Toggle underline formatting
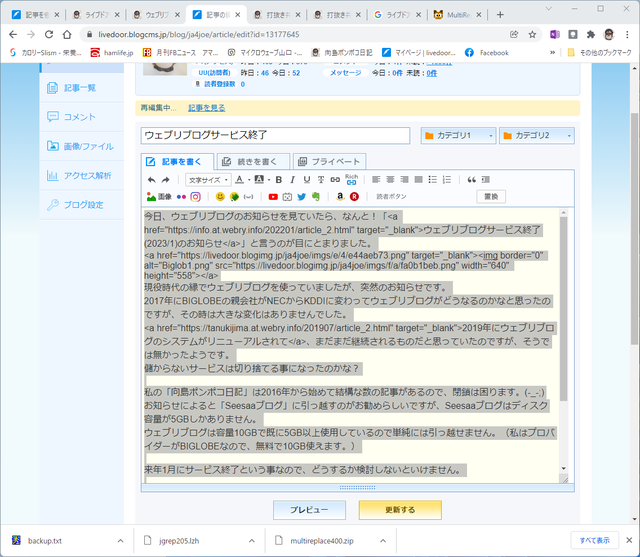The image size is (640, 557). (x=307, y=180)
